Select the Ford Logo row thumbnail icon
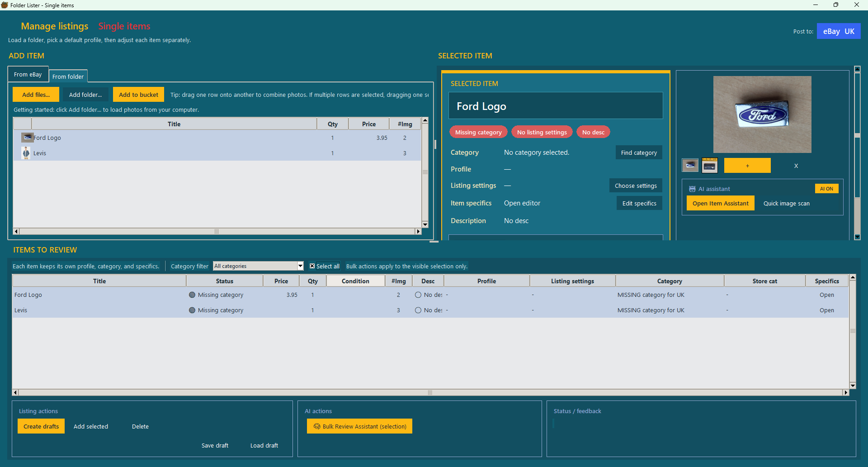The image size is (868, 467). coord(27,138)
